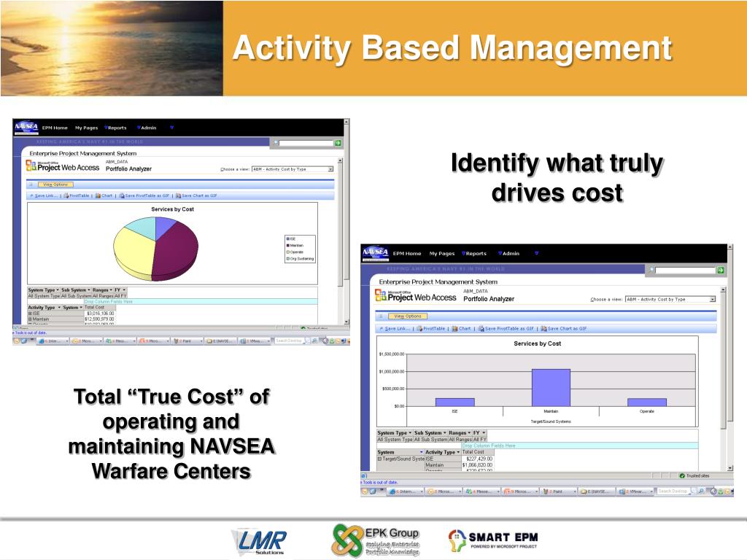Image resolution: width=747 pixels, height=560 pixels.
Task: Open Activity Type dropdown in left pivot table
Action: coord(59,308)
